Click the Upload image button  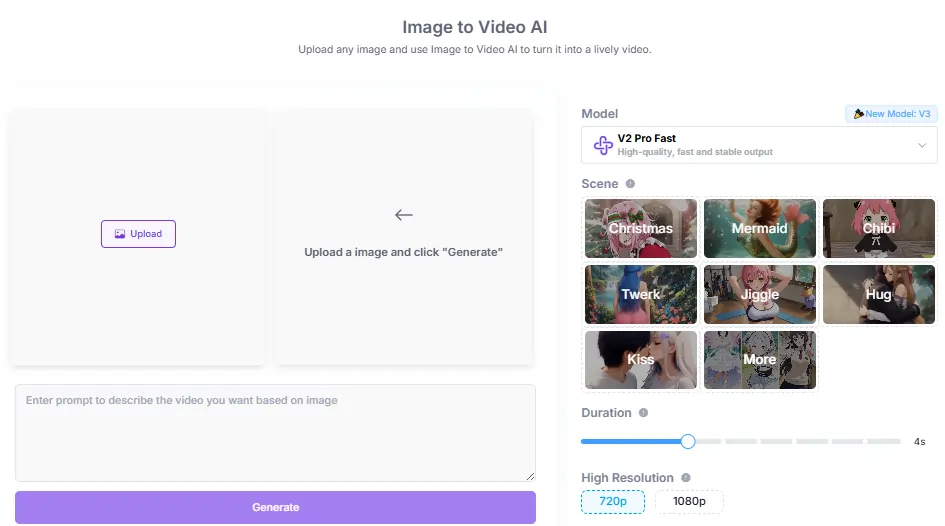tap(138, 234)
